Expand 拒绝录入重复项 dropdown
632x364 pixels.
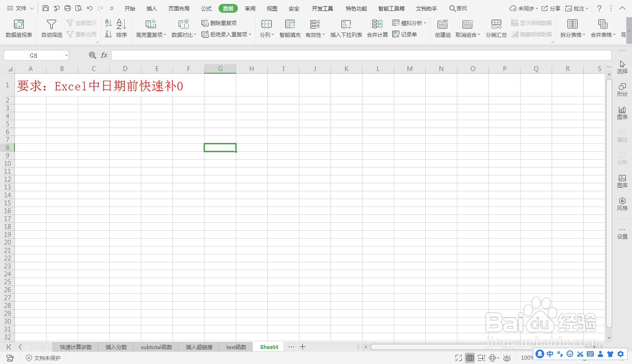(x=250, y=34)
